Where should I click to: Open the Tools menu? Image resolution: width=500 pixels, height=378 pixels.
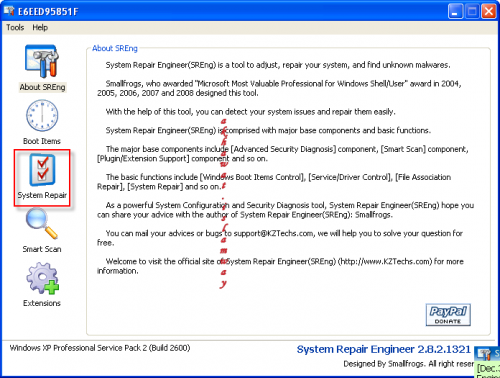point(15,27)
